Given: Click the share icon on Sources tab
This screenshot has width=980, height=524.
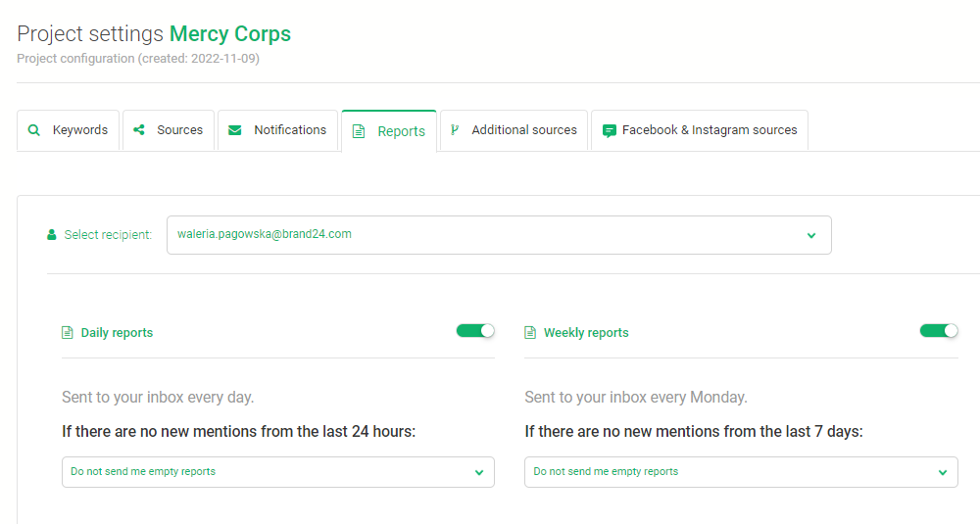Looking at the screenshot, I should coord(139,130).
